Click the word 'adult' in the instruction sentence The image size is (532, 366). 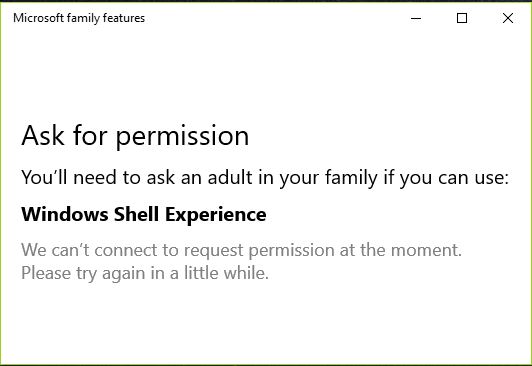click(x=230, y=177)
